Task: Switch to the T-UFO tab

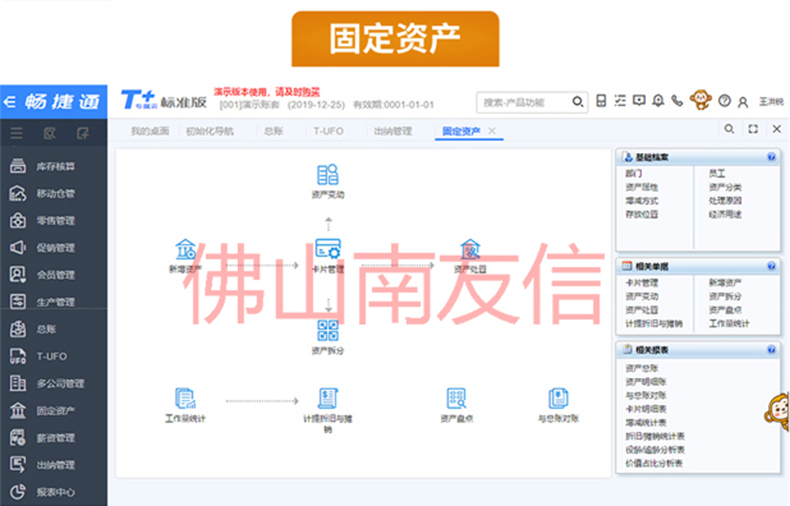Action: click(328, 132)
